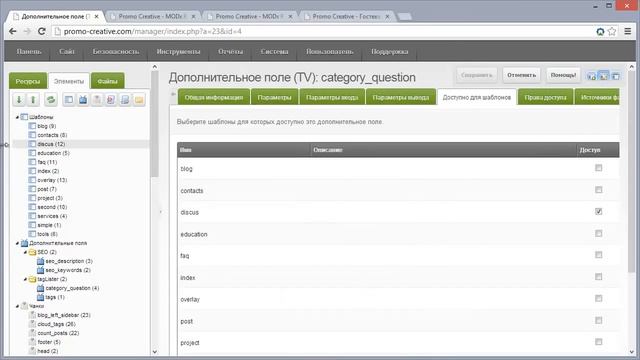The height and width of the screenshot is (360, 640).
Task: Click the new TV toolbar icon
Action: [x=83, y=100]
